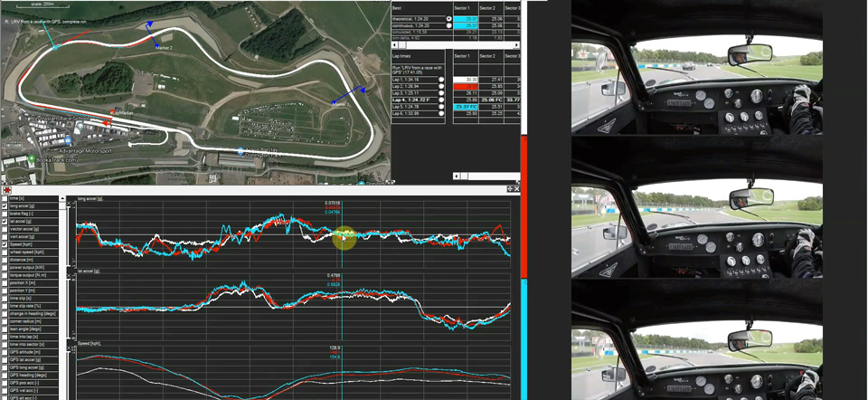The width and height of the screenshot is (868, 400).
Task: Enable the torque output [N.m] checkbox
Action: tap(5, 275)
